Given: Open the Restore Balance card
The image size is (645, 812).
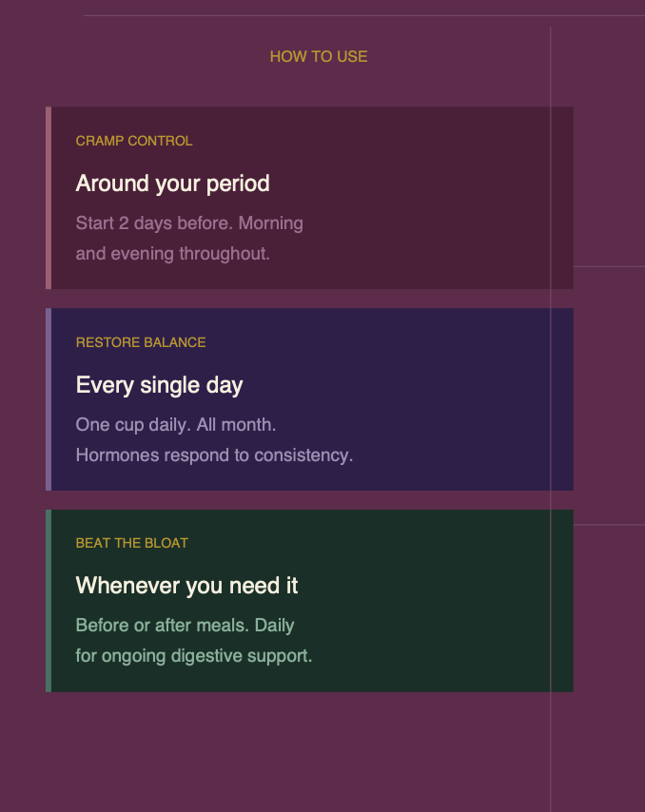Looking at the screenshot, I should click(309, 399).
